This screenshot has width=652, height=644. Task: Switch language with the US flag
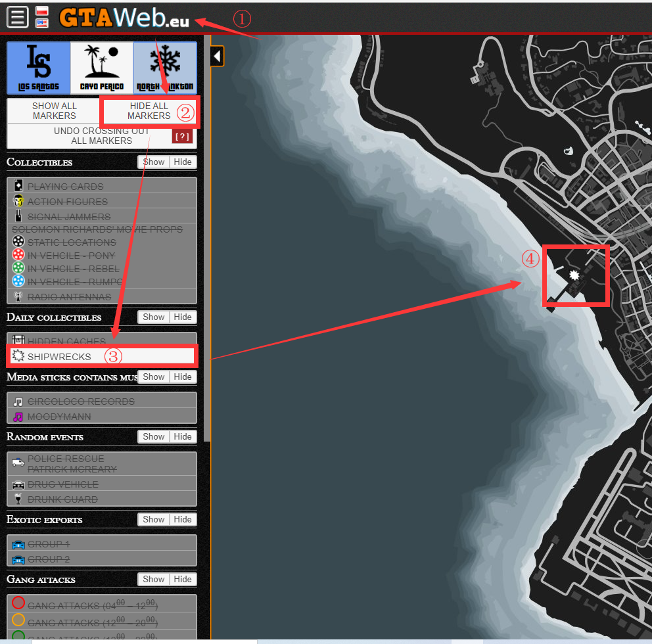(41, 23)
